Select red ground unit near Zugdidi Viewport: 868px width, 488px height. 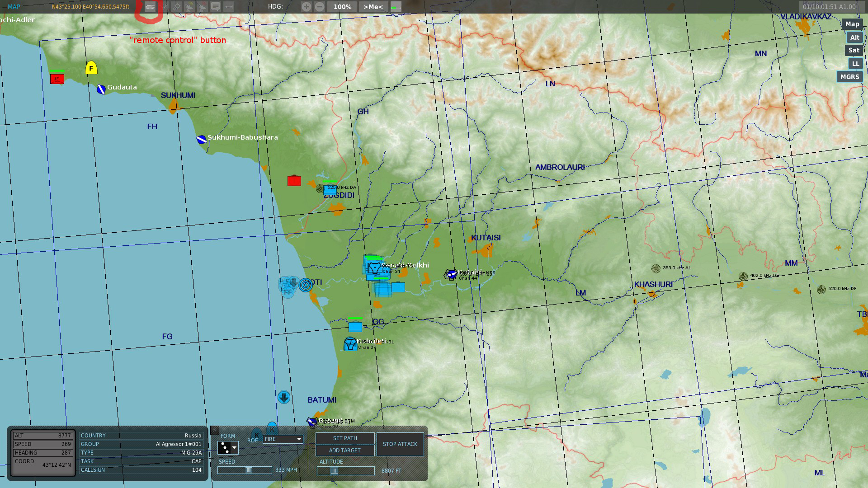[x=294, y=181]
